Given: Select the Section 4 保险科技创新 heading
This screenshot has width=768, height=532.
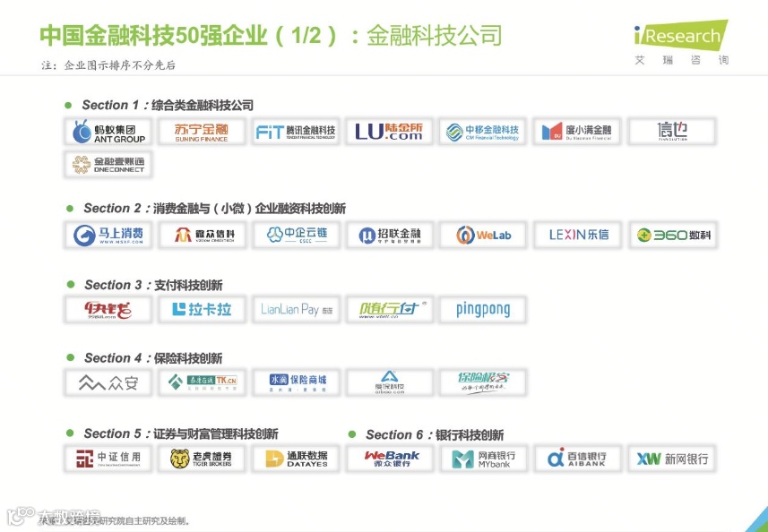Looking at the screenshot, I should (153, 358).
